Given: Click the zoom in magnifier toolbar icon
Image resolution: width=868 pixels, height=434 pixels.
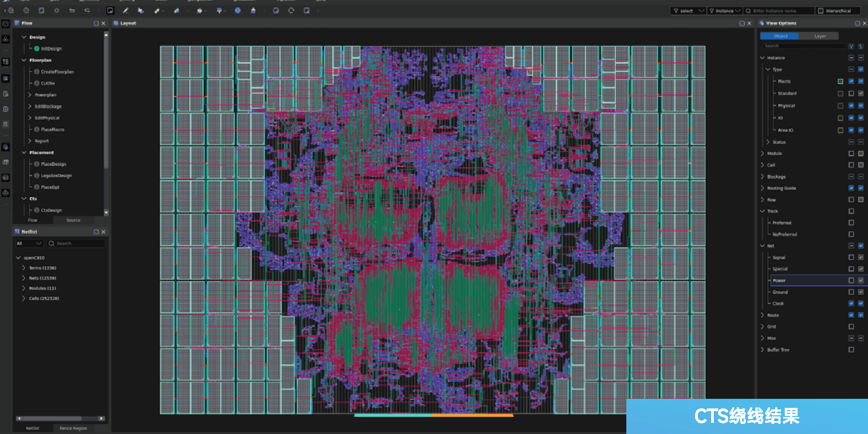Looking at the screenshot, I should pyautogui.click(x=11, y=11).
